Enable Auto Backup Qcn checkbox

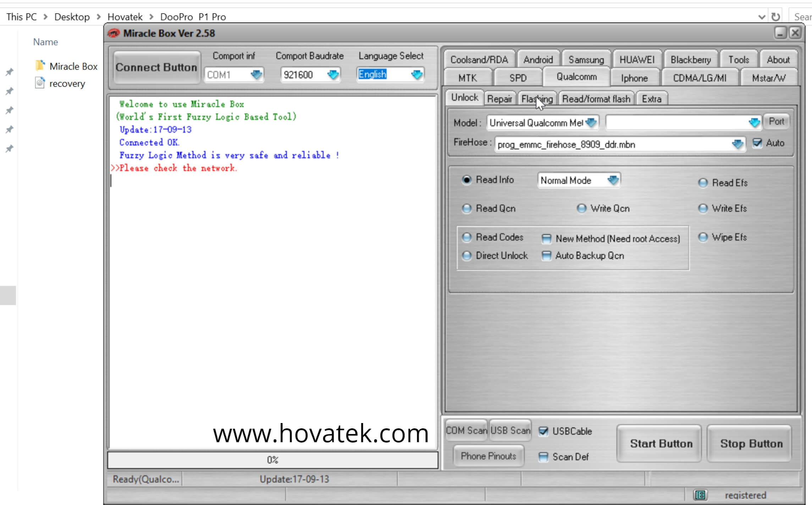546,256
